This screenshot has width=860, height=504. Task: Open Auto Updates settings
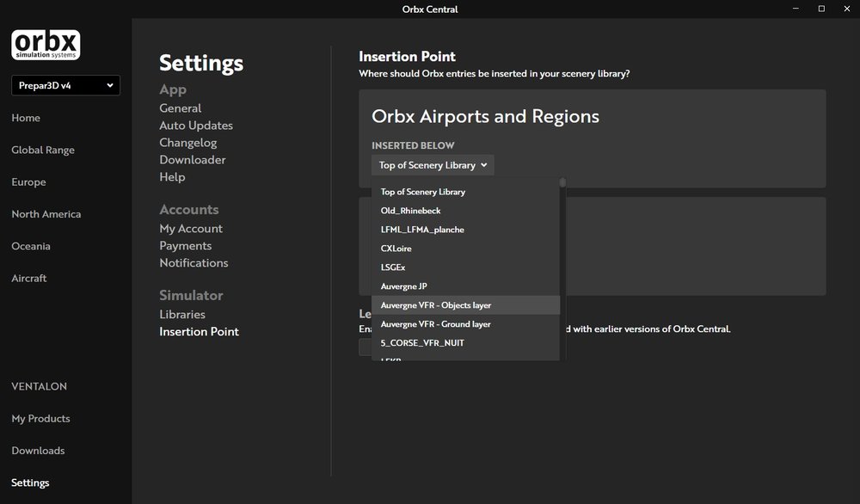tap(196, 126)
